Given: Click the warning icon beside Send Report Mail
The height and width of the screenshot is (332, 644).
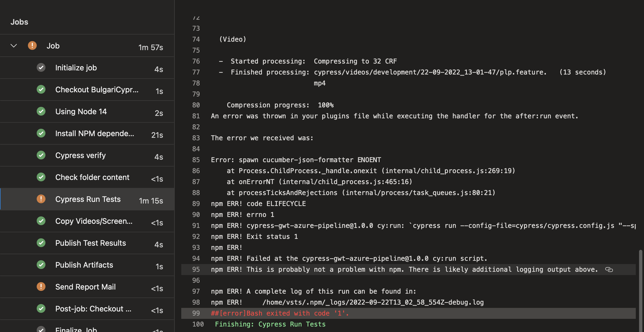Looking at the screenshot, I should click(x=41, y=287).
